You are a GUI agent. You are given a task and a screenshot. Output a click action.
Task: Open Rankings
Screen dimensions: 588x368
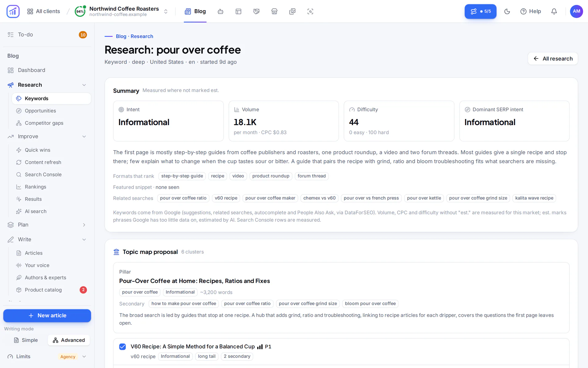pyautogui.click(x=51, y=187)
